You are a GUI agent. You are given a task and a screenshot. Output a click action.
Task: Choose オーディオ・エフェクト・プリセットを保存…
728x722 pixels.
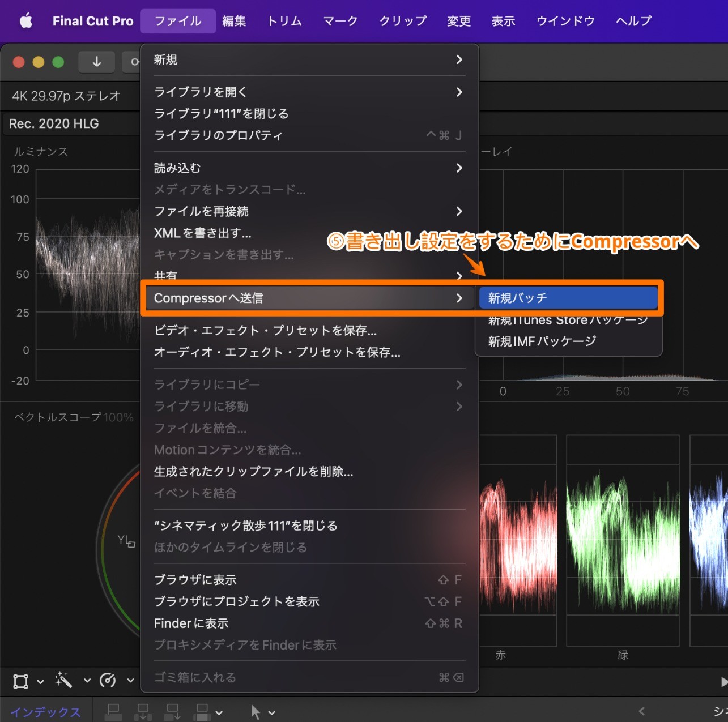(x=309, y=352)
